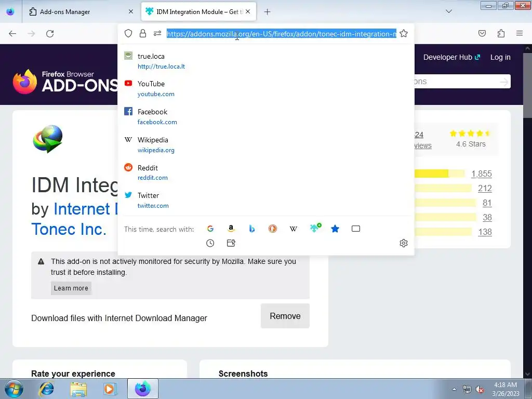Open the Firefox application menu
This screenshot has width=532, height=399.
(520, 33)
